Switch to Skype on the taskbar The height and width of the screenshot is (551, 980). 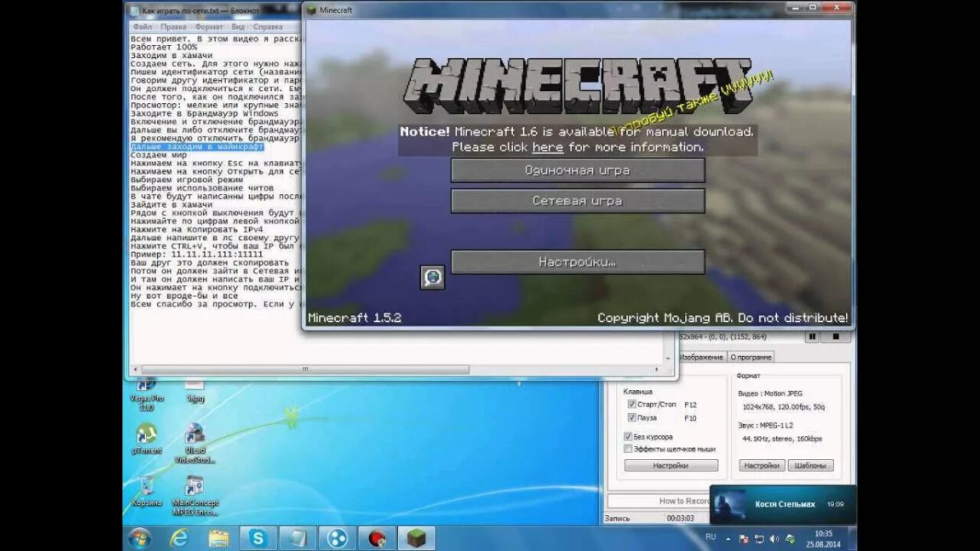tap(257, 538)
